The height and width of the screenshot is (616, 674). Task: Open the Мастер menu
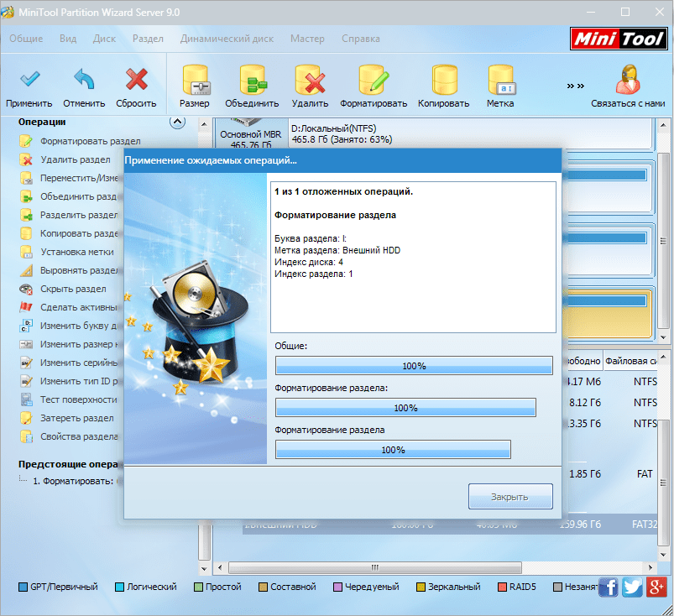[x=307, y=39]
